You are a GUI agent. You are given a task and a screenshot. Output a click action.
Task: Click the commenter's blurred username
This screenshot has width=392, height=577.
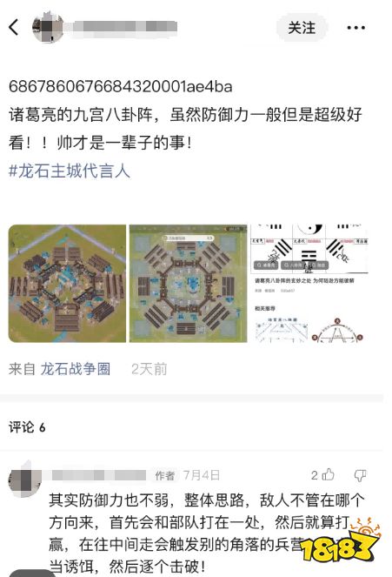pos(98,475)
